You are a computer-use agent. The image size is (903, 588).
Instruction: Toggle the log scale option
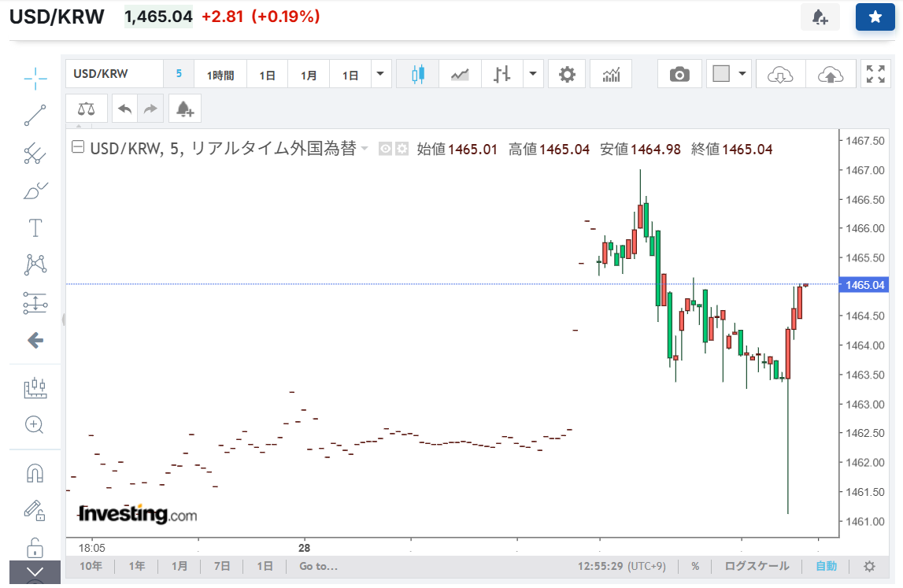tap(757, 566)
